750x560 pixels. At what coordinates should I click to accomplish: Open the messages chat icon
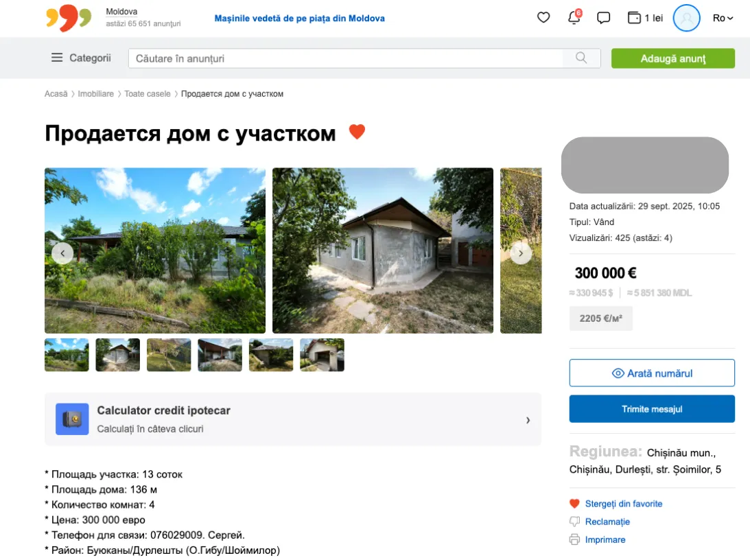[x=604, y=18]
